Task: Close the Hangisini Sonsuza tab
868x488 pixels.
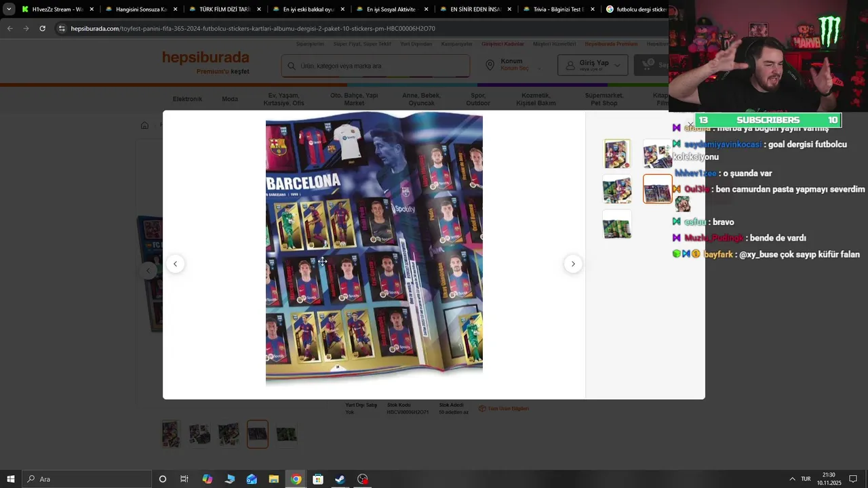Action: (x=176, y=9)
